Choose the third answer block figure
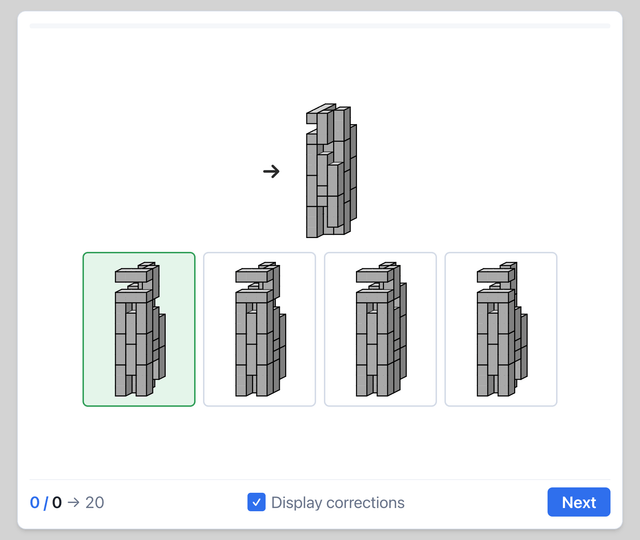The image size is (640, 540). 380,329
